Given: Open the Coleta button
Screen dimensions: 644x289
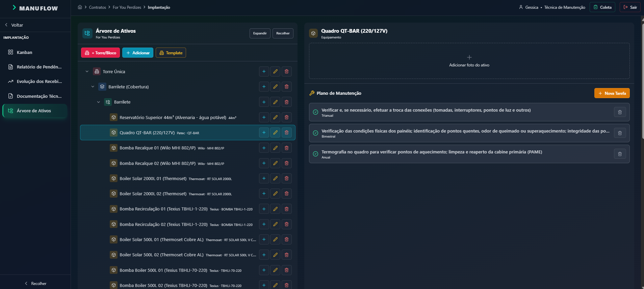Looking at the screenshot, I should click(x=602, y=7).
